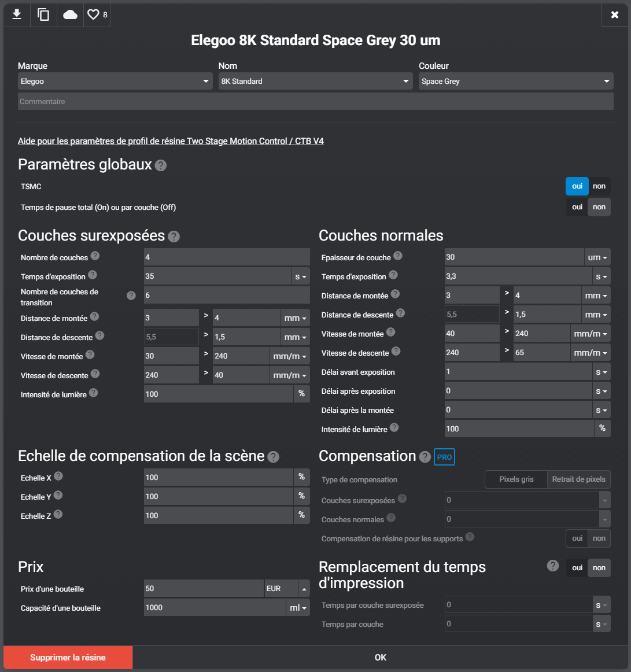The width and height of the screenshot is (631, 672).
Task: Select the Retrait de pixels compensation type
Action: [x=579, y=479]
